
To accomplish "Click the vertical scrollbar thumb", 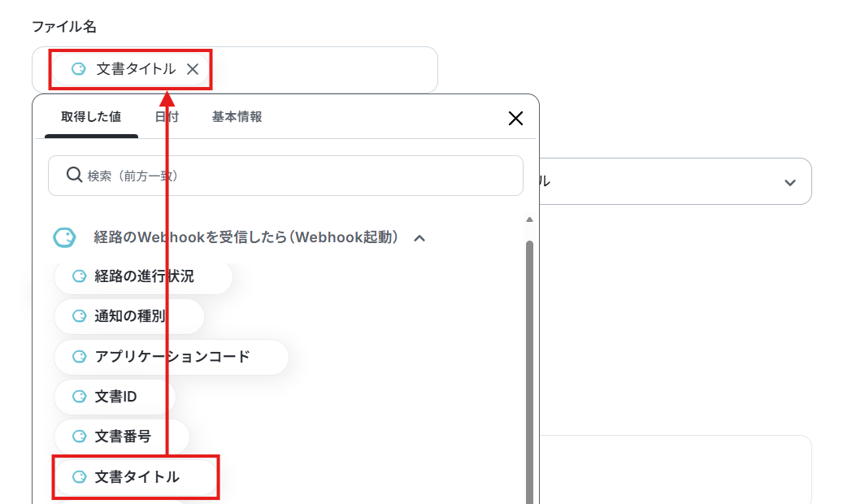I will click(529, 372).
